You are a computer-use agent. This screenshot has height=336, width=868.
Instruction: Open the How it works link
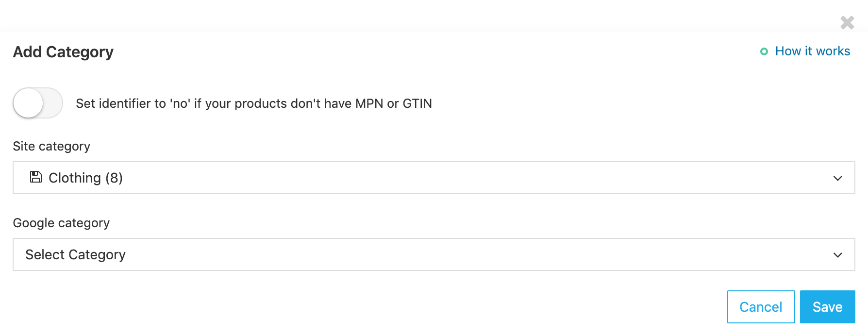[812, 51]
